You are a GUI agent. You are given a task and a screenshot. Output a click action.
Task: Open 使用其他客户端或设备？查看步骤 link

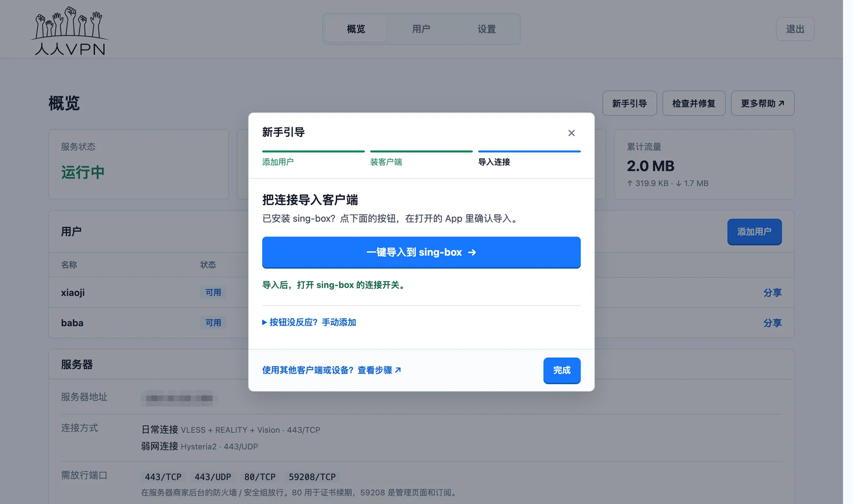[x=332, y=370]
